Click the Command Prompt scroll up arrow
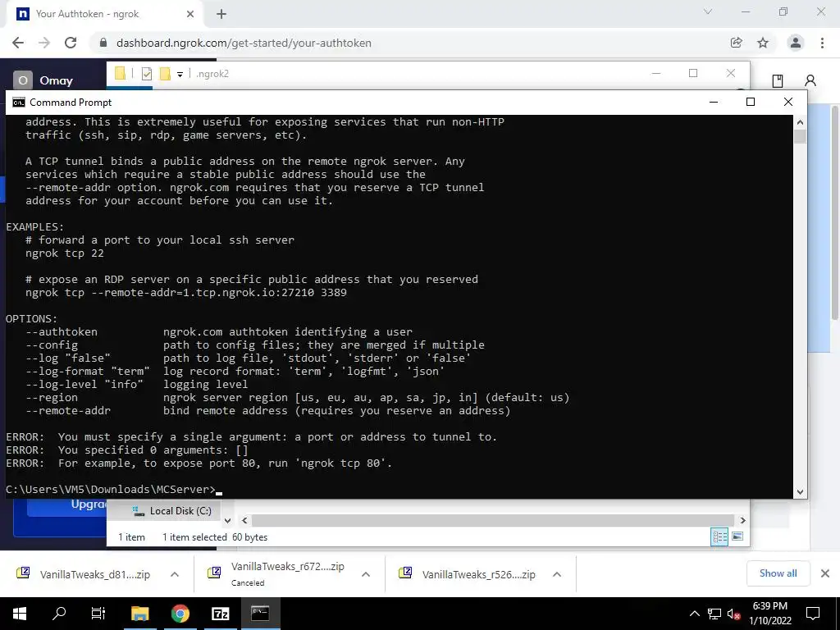This screenshot has height=630, width=840. click(800, 122)
